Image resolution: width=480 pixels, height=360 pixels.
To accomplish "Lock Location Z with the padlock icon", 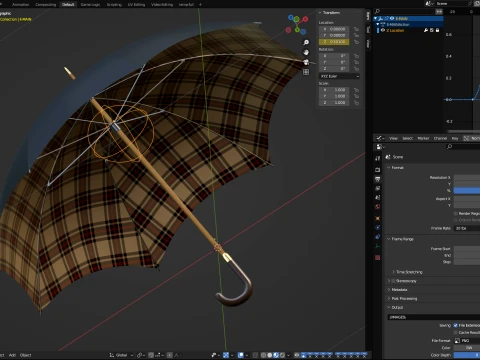I will [x=356, y=42].
